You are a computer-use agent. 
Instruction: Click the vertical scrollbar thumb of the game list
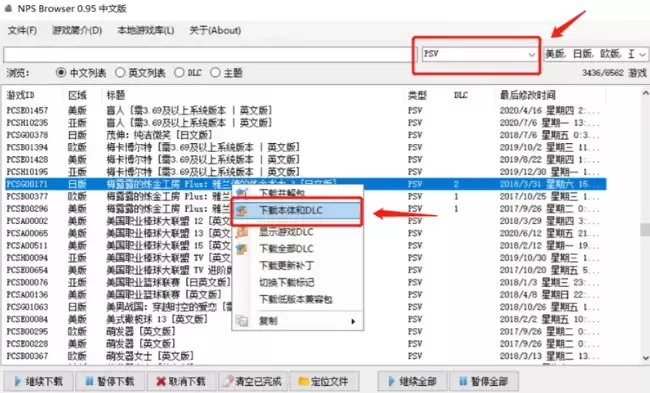[645, 229]
